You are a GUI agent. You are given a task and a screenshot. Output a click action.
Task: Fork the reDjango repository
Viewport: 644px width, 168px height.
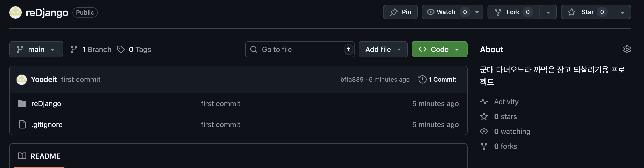513,12
